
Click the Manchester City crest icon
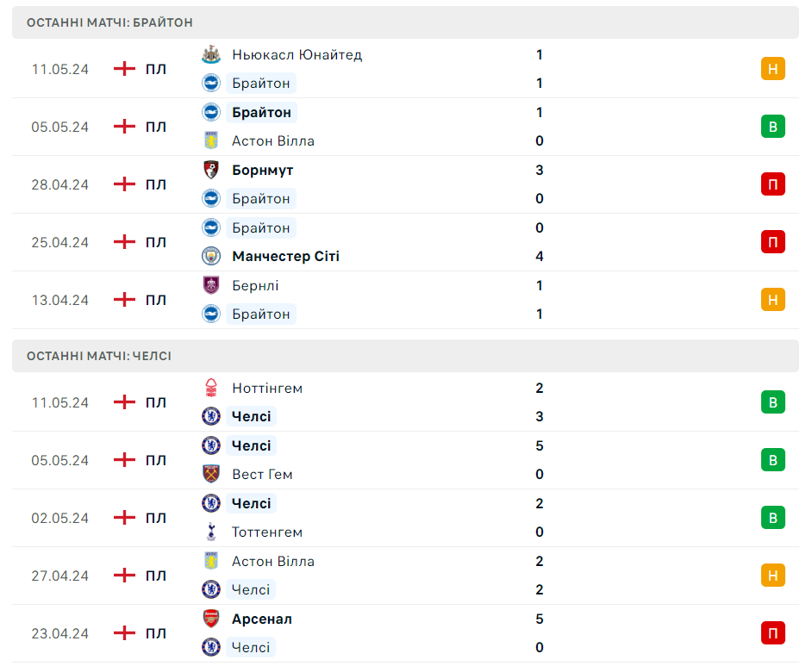coord(211,256)
